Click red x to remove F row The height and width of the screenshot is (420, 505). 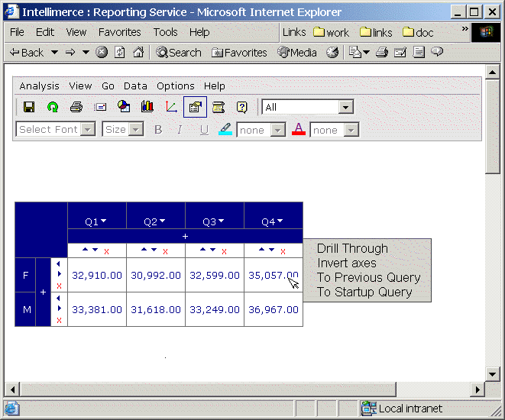tap(60, 286)
